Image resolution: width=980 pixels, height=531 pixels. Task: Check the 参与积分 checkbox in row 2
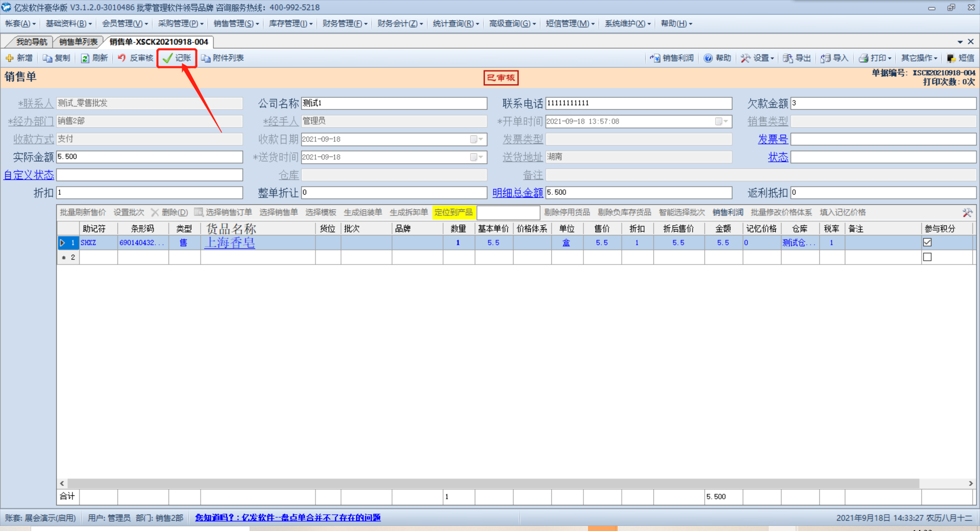point(927,257)
